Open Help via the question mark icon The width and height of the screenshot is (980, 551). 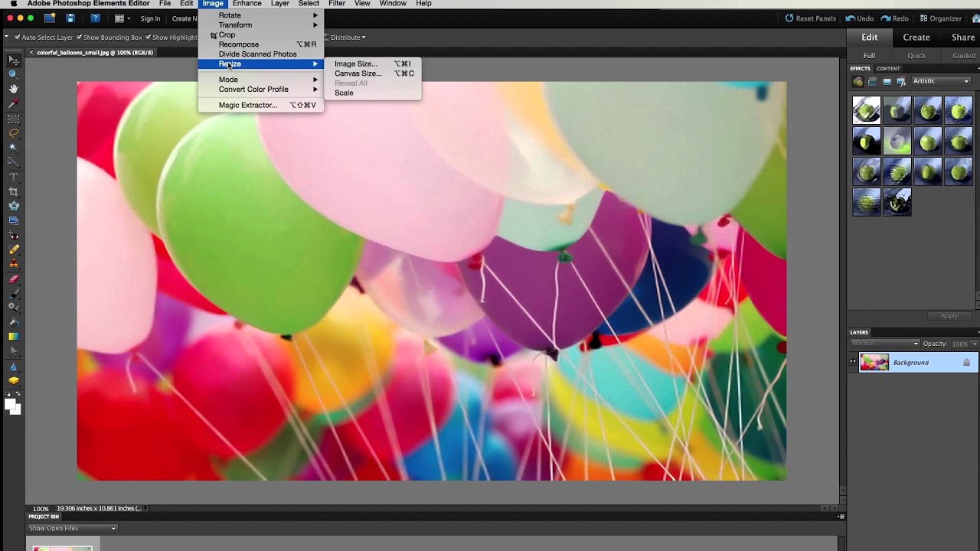click(x=95, y=18)
